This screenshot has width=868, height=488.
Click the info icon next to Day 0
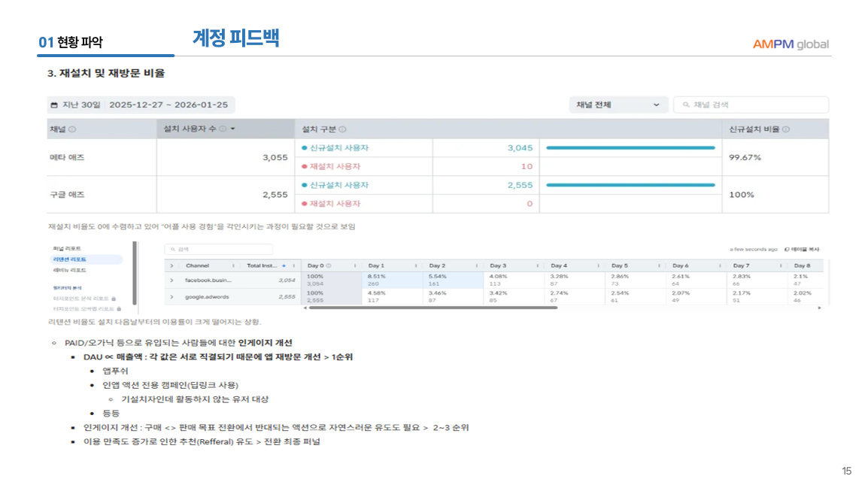pos(329,265)
